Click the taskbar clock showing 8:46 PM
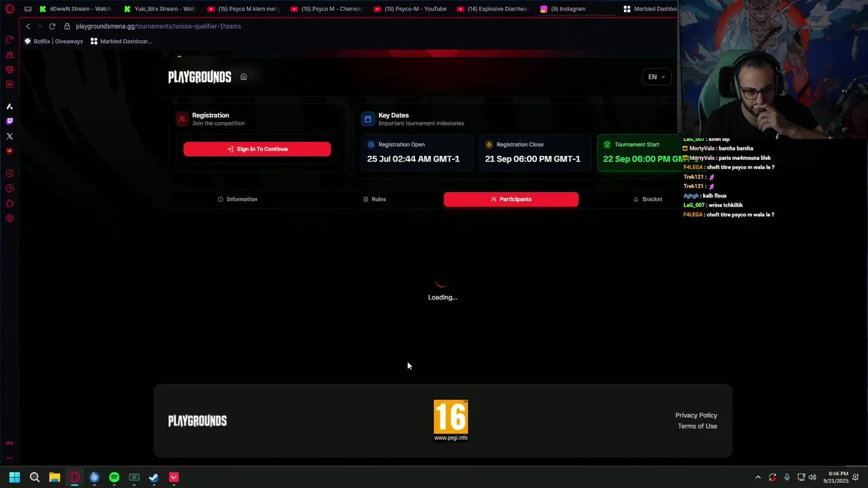Viewport: 868px width, 488px height. pos(837,477)
